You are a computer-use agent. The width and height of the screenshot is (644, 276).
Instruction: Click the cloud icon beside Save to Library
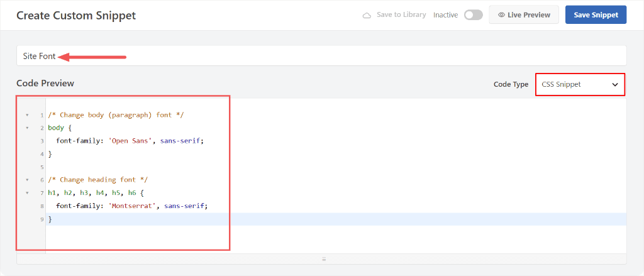[367, 15]
